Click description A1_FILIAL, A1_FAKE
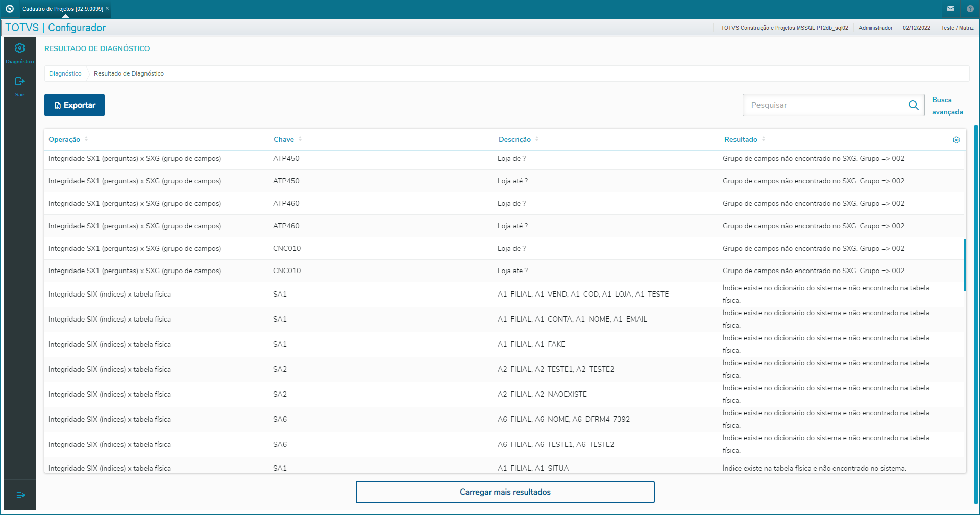 (531, 345)
